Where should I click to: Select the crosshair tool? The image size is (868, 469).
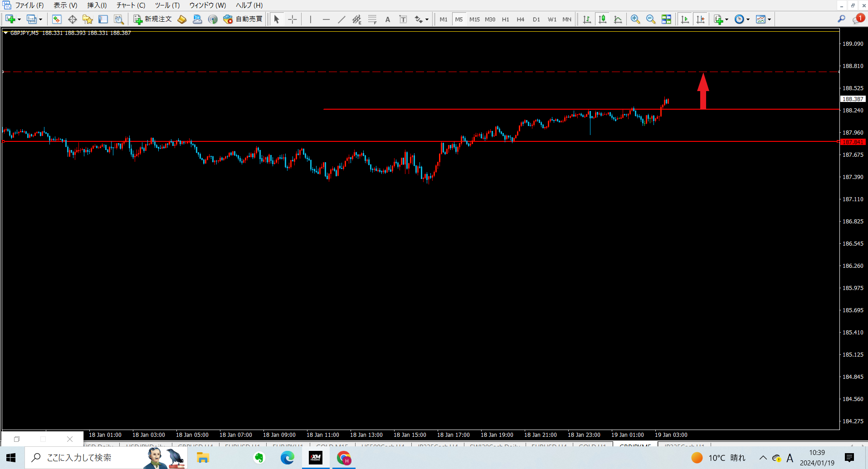292,19
